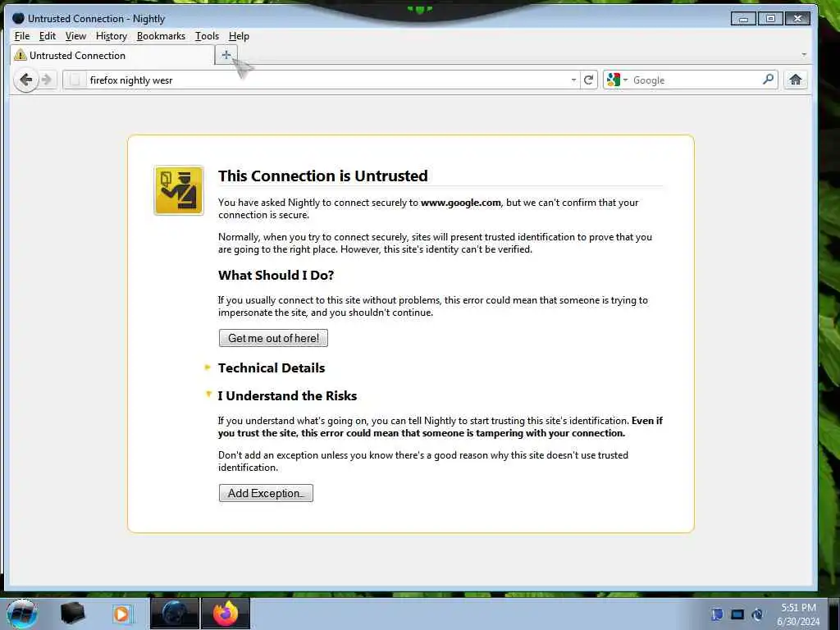Viewport: 840px width, 630px height.
Task: Click the Forward navigation arrow
Action: pyautogui.click(x=47, y=80)
